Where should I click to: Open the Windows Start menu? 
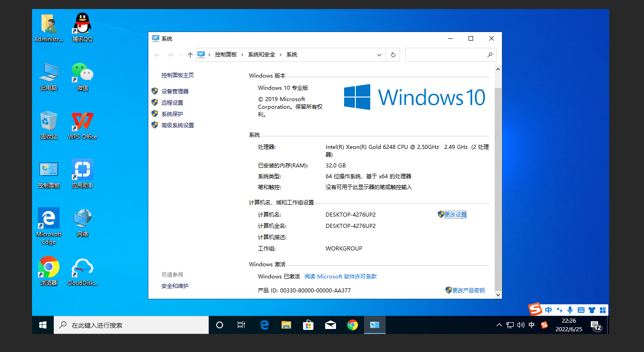click(43, 325)
